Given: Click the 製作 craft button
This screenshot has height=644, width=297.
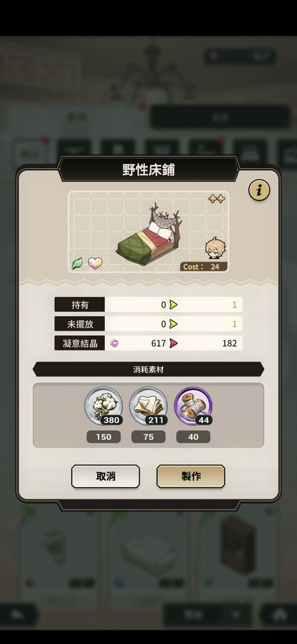Looking at the screenshot, I should (x=191, y=477).
